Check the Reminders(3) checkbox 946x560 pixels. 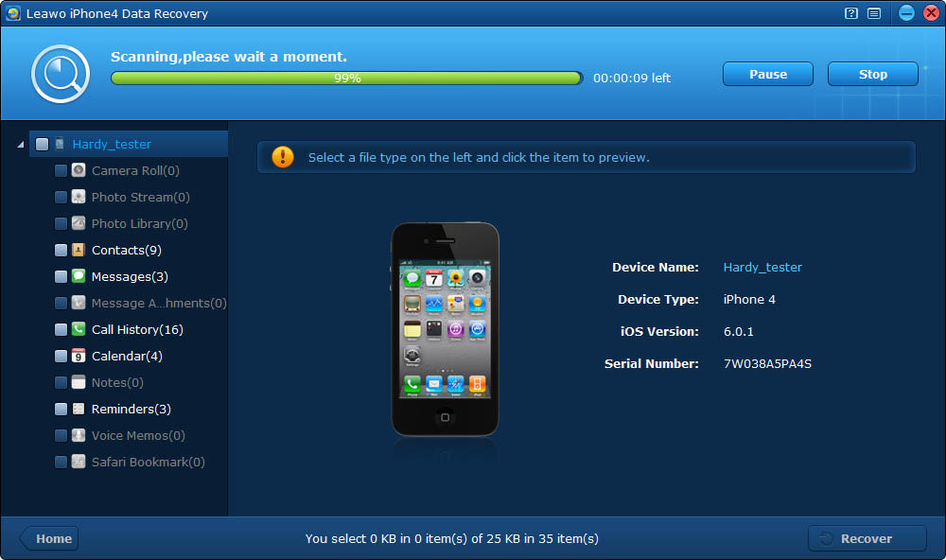pos(61,410)
